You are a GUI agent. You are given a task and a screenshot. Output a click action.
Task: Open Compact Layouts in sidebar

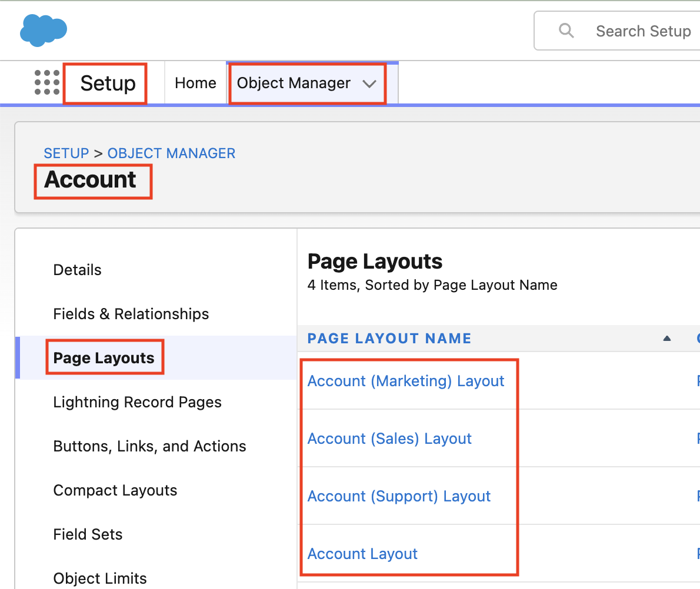click(115, 490)
